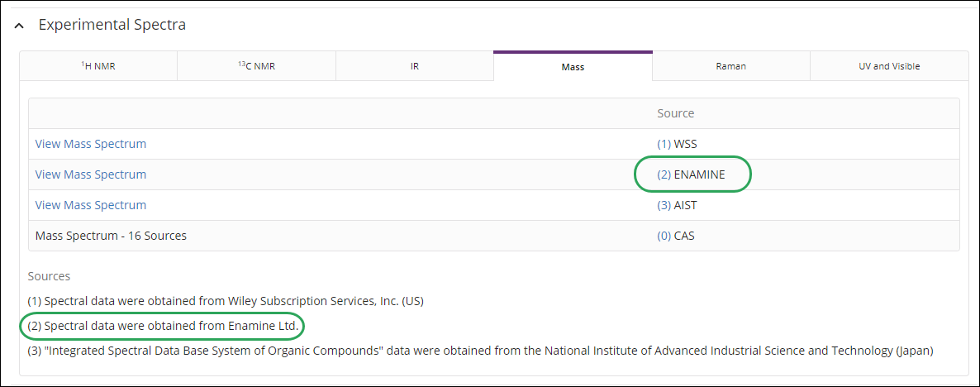Viewport: 980px width, 387px height.
Task: View Mass Spectrum from AIST source
Action: pos(91,205)
